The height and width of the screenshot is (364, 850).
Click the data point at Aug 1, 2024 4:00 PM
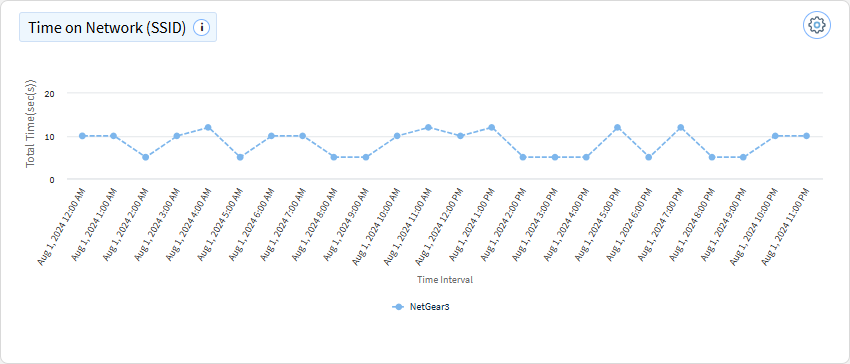tap(586, 157)
